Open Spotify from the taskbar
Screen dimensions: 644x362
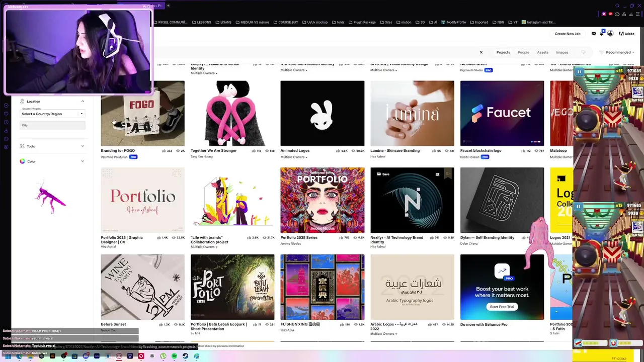[174, 356]
